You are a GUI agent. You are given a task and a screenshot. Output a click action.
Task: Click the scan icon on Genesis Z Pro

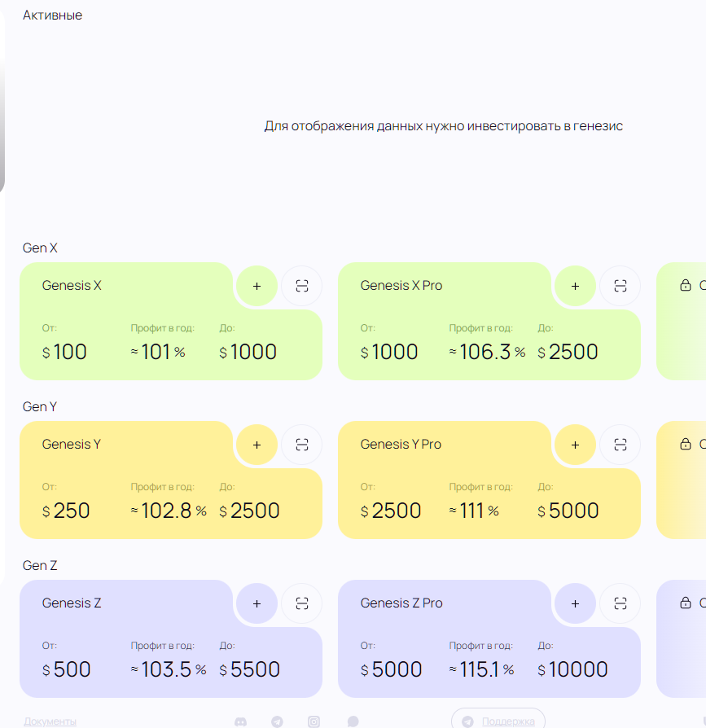coord(620,603)
